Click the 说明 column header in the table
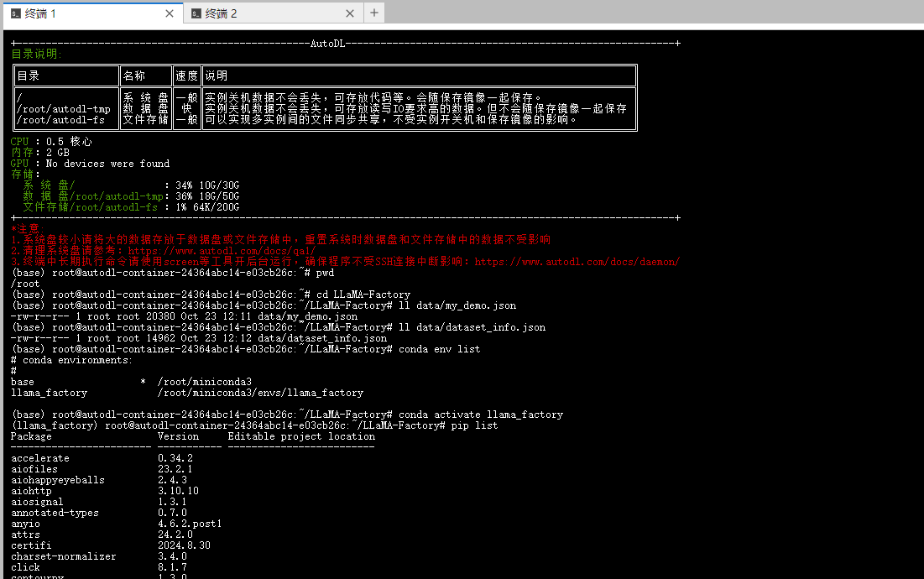The height and width of the screenshot is (579, 924). click(x=216, y=76)
